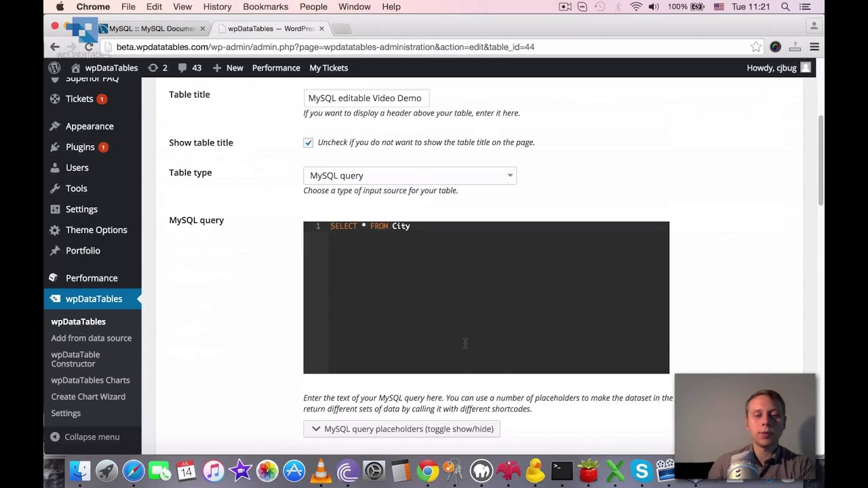Open Tickets in the sidebar
The height and width of the screenshot is (488, 868).
(79, 99)
